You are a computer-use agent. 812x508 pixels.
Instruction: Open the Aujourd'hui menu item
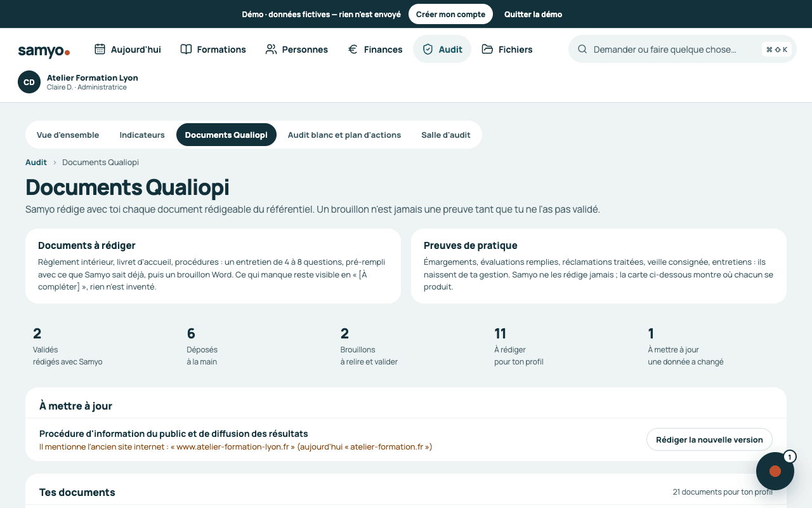(x=128, y=49)
